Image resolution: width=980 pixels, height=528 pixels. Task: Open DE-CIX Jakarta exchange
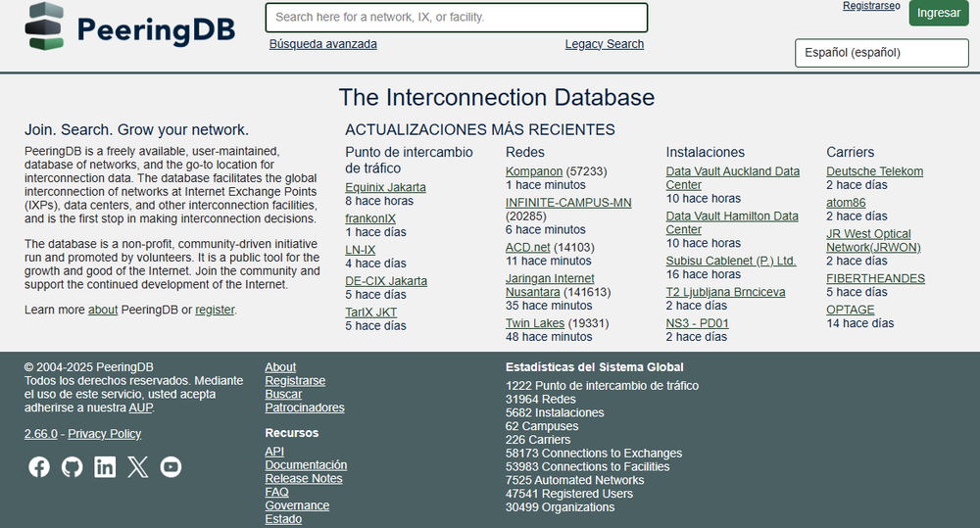pyautogui.click(x=386, y=281)
